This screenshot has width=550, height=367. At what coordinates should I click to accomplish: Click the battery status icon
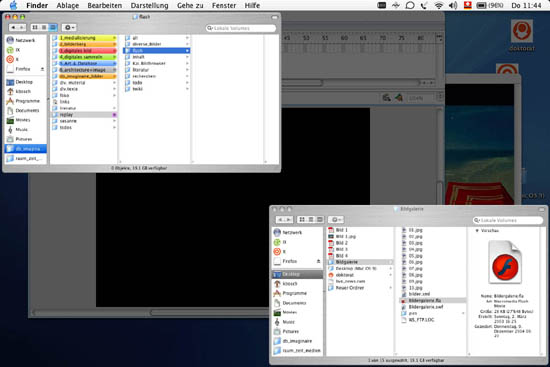click(x=482, y=5)
